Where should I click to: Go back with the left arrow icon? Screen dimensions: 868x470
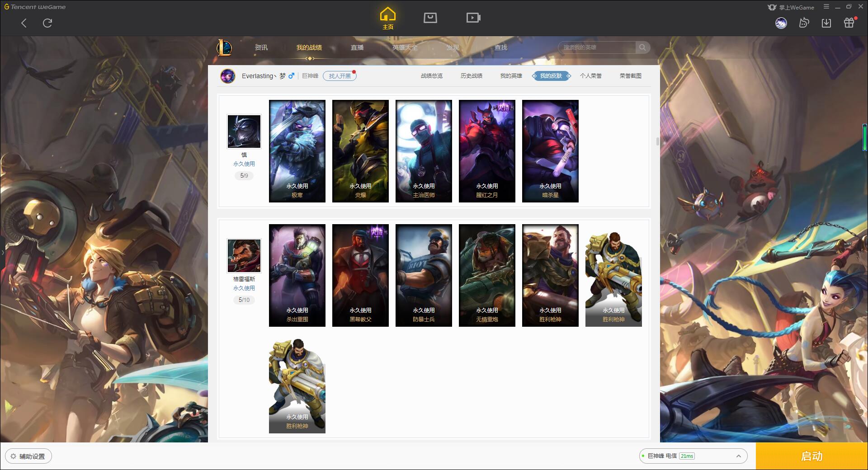[x=24, y=23]
